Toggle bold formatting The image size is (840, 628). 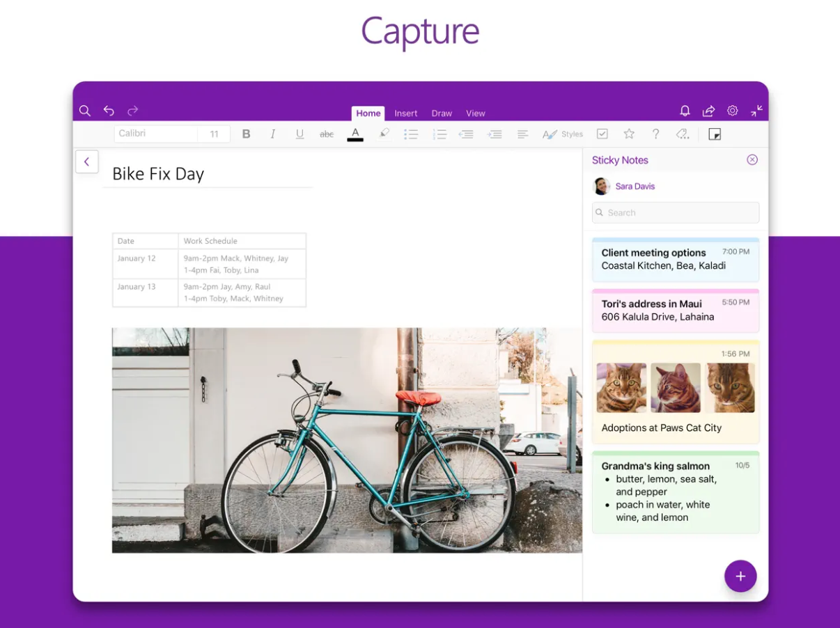click(x=246, y=134)
